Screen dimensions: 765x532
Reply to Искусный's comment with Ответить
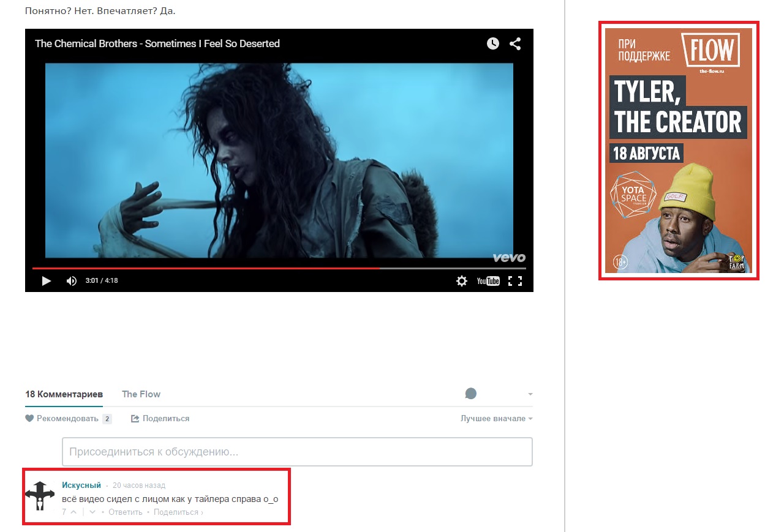126,512
